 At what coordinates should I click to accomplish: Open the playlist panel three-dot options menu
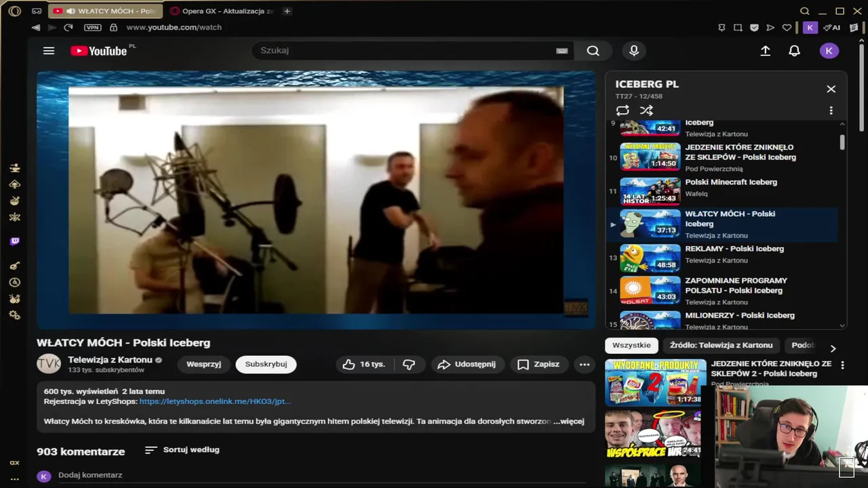[831, 110]
